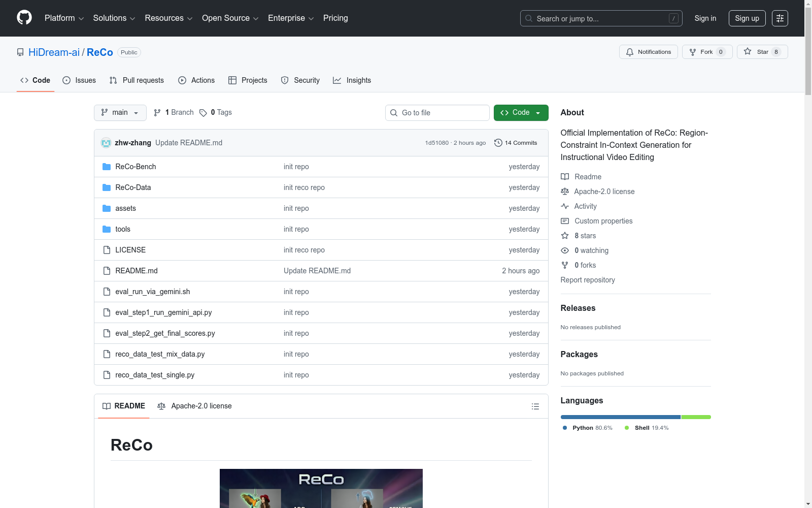Select the README tab above the readme
Image resolution: width=812 pixels, height=508 pixels.
click(124, 406)
